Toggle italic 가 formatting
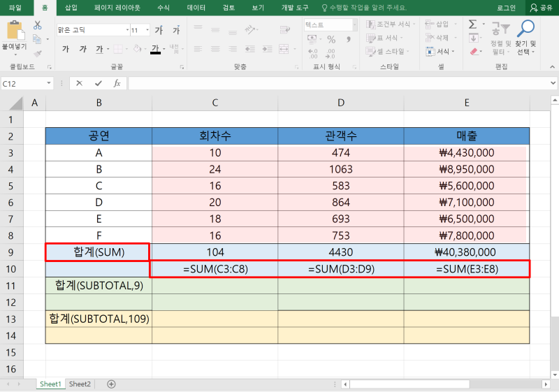The image size is (559, 392). click(x=83, y=49)
